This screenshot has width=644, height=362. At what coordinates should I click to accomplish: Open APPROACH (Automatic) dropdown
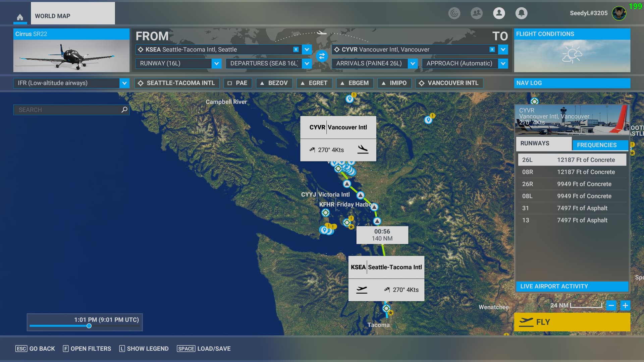coord(503,63)
